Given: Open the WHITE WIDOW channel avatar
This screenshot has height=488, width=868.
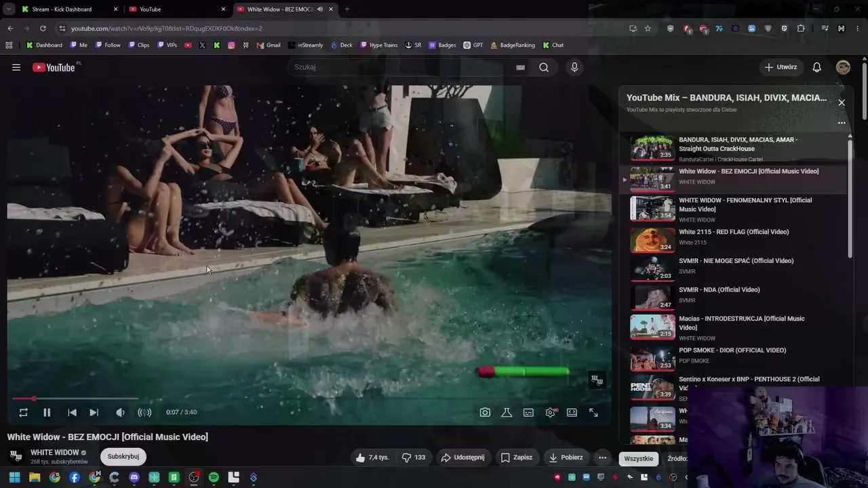Looking at the screenshot, I should [16, 456].
